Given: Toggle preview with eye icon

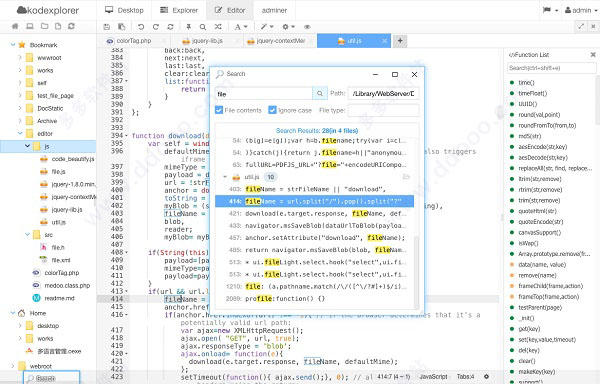Looking at the screenshot, I should (x=307, y=27).
